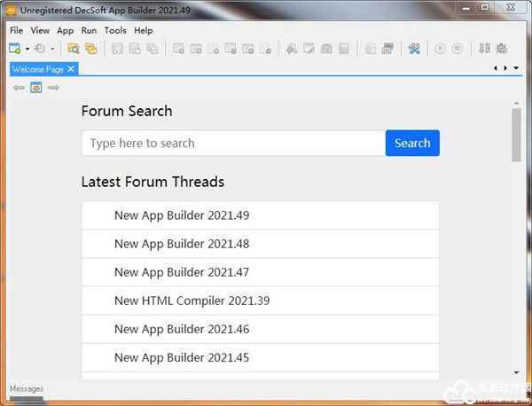Viewport: 532px width, 406px height.
Task: Click the vertical scrollbar thumb
Action: pyautogui.click(x=516, y=135)
